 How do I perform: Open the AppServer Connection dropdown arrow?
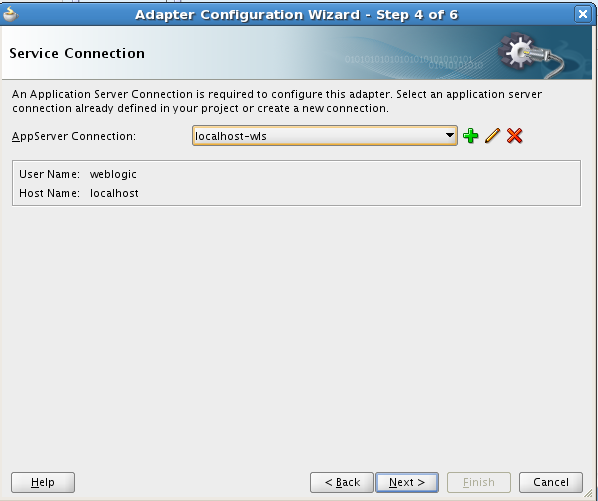450,135
